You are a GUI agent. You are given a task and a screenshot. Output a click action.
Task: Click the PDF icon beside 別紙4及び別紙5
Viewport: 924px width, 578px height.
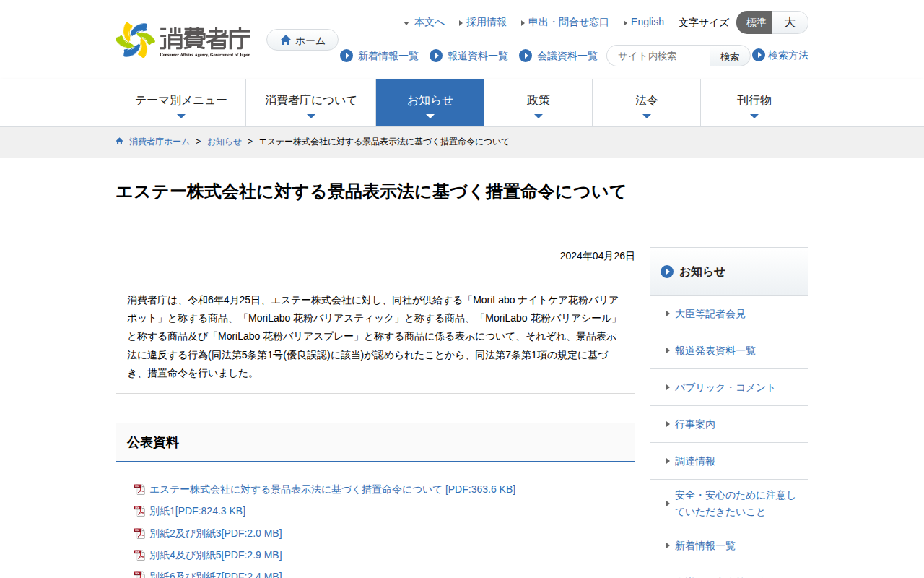click(x=139, y=556)
